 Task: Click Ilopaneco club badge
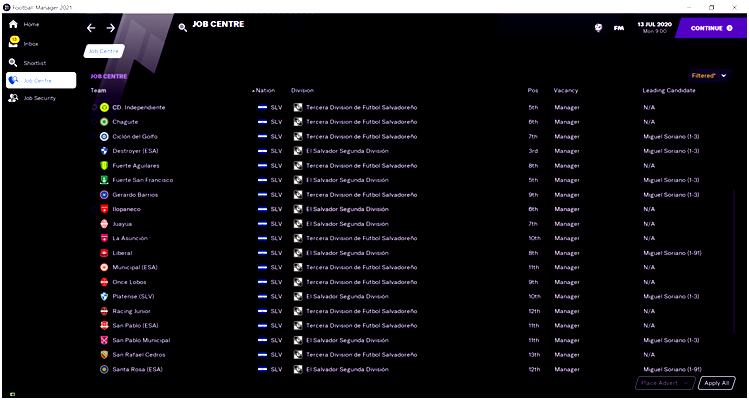point(104,209)
